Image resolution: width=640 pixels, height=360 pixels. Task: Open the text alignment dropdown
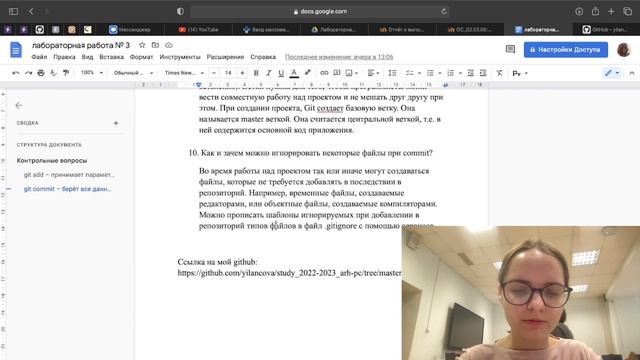pyautogui.click(x=373, y=73)
